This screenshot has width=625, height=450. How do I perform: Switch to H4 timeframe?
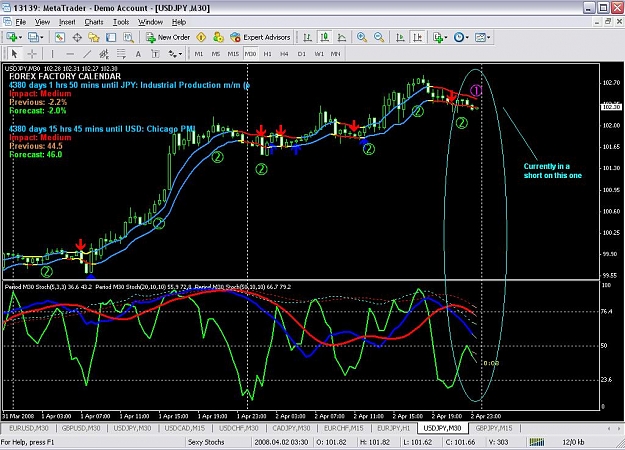pos(284,54)
